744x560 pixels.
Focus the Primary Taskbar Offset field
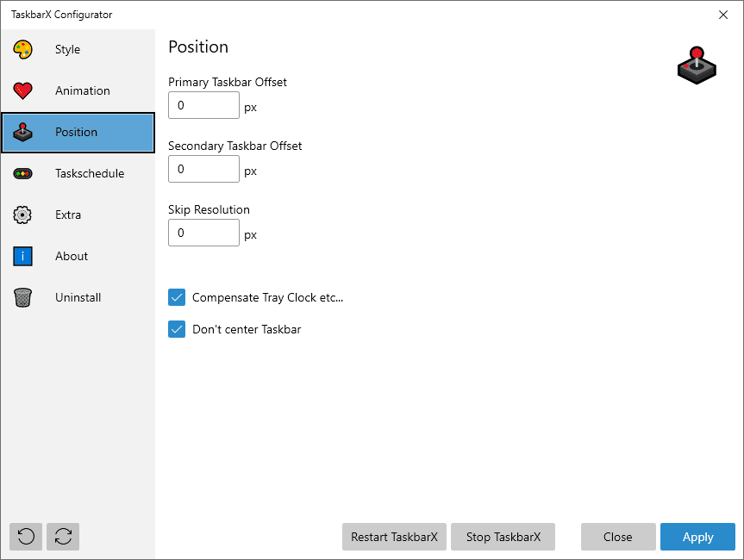point(203,105)
